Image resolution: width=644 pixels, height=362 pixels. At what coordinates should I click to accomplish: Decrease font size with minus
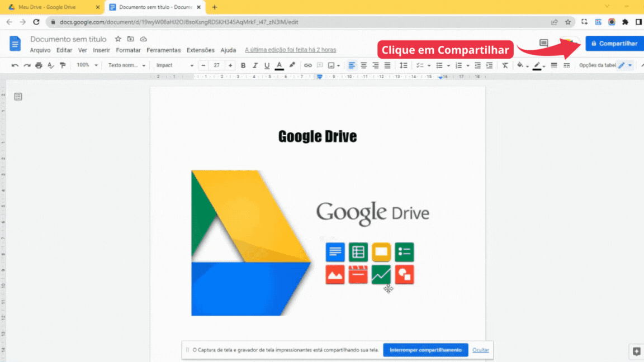[x=203, y=65]
